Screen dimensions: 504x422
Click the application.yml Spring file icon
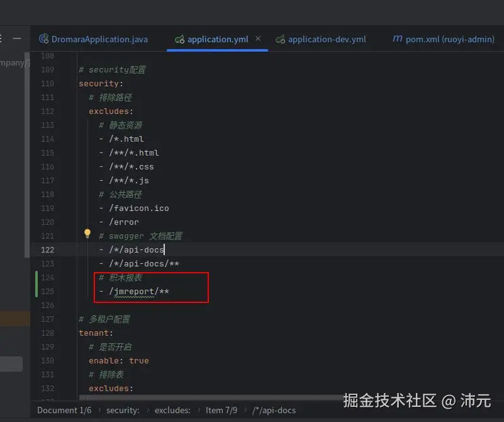(179, 39)
